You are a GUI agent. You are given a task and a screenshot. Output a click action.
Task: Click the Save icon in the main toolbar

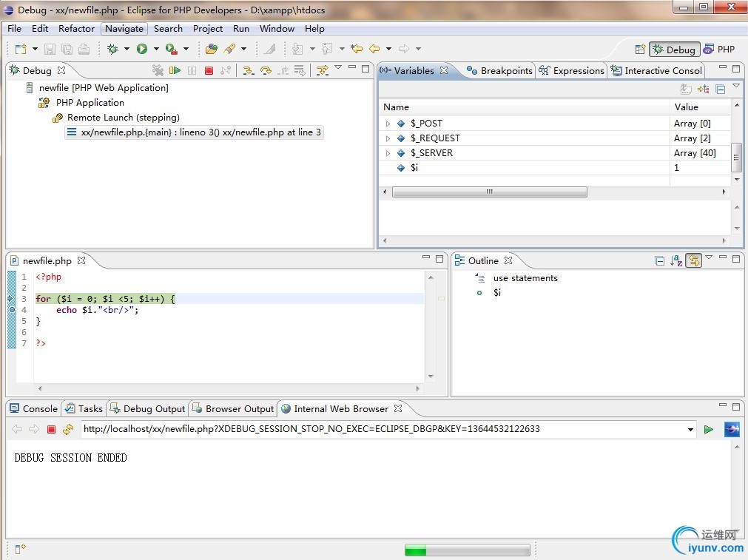point(50,49)
